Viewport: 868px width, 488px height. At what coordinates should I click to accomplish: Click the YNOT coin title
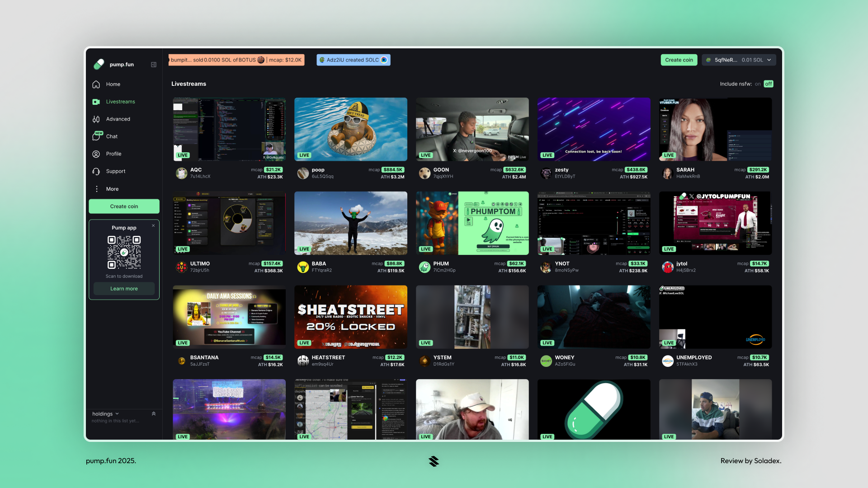pos(562,264)
